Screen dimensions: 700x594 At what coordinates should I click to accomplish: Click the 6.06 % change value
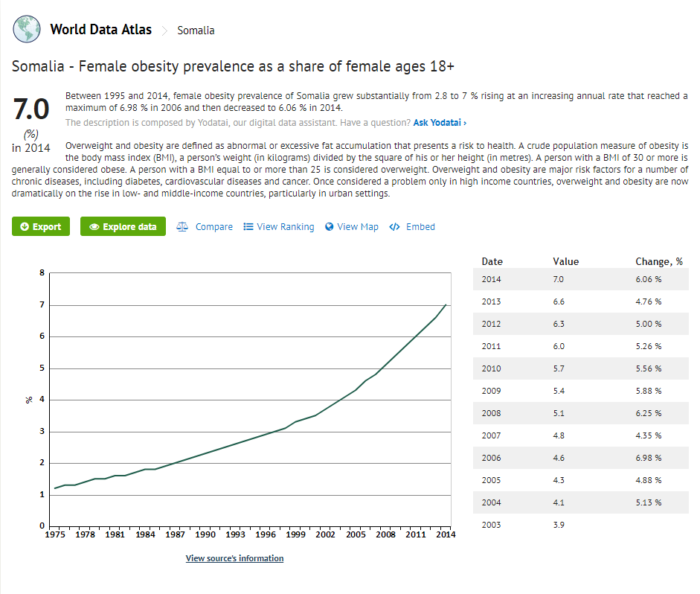649,279
